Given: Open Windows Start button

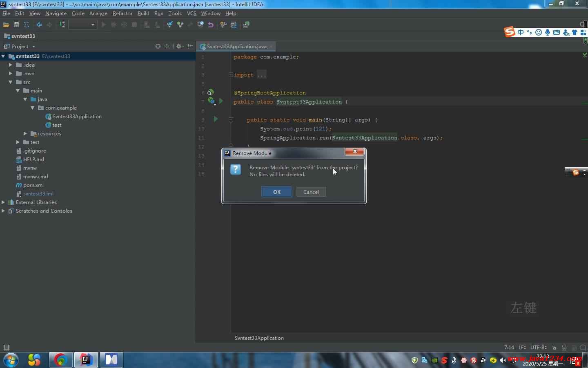Looking at the screenshot, I should 11,360.
